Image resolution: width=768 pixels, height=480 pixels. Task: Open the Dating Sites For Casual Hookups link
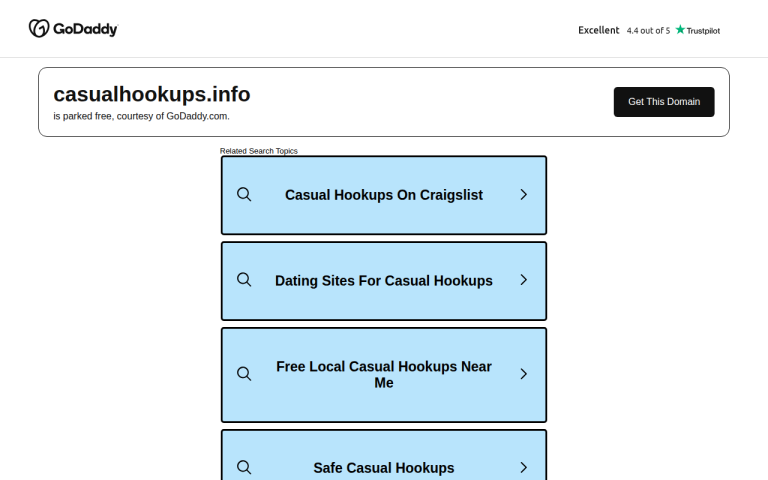point(384,281)
